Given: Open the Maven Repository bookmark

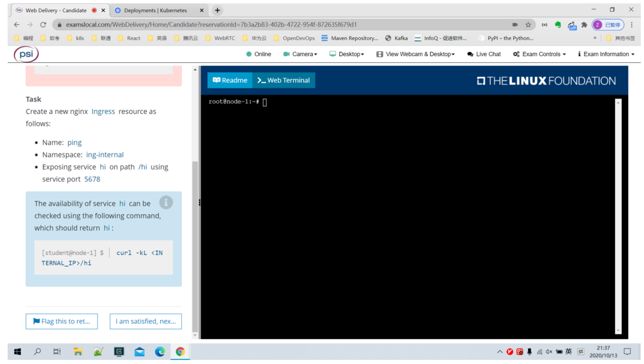Looking at the screenshot, I should point(350,38).
